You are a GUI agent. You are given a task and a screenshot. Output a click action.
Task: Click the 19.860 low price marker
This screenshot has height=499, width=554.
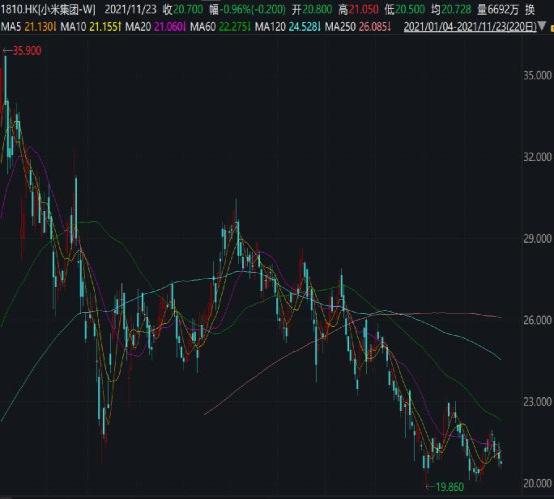tap(445, 487)
